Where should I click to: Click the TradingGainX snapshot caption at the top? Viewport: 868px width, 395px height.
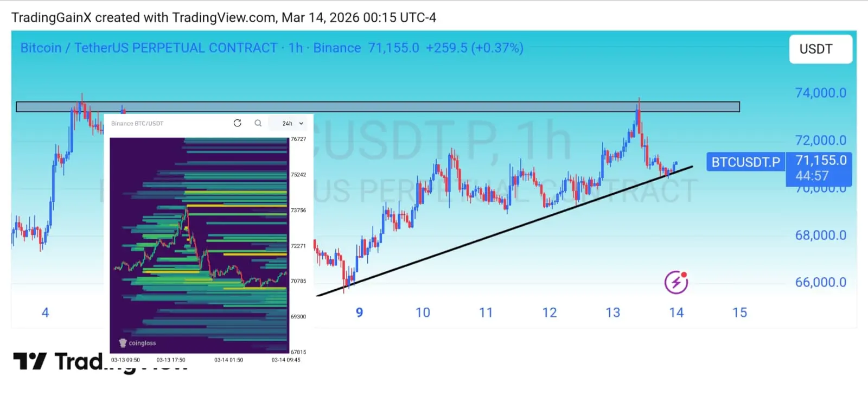click(x=224, y=17)
